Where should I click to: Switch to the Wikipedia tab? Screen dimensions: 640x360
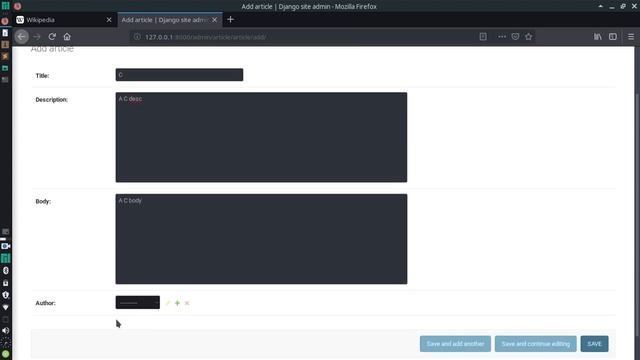point(64,20)
